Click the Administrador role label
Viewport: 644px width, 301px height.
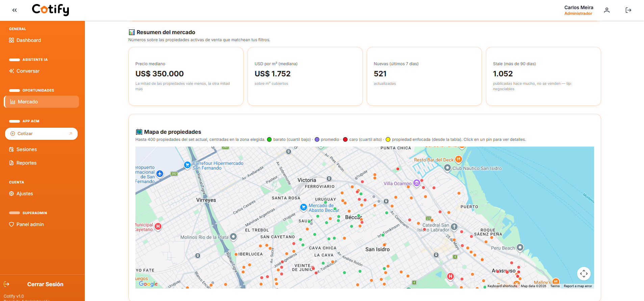tap(578, 14)
